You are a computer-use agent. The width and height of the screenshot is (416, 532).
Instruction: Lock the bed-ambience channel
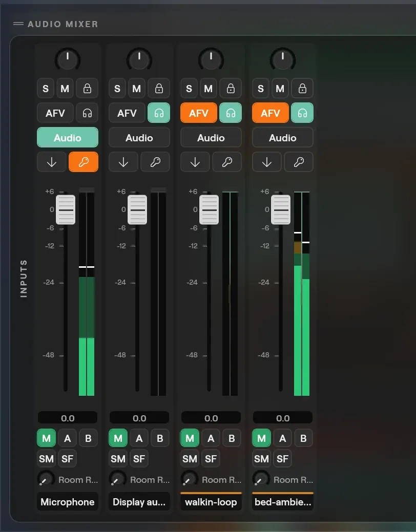[x=302, y=89]
